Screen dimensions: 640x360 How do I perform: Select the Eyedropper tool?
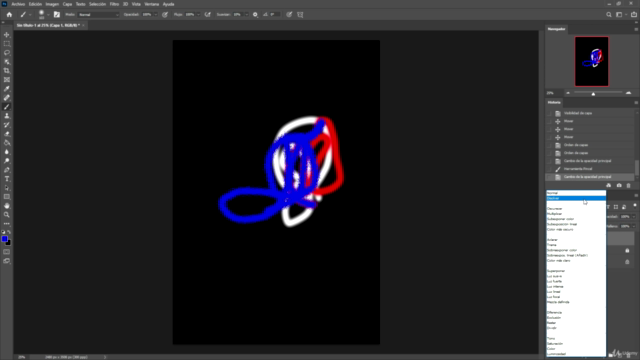pos(7,89)
